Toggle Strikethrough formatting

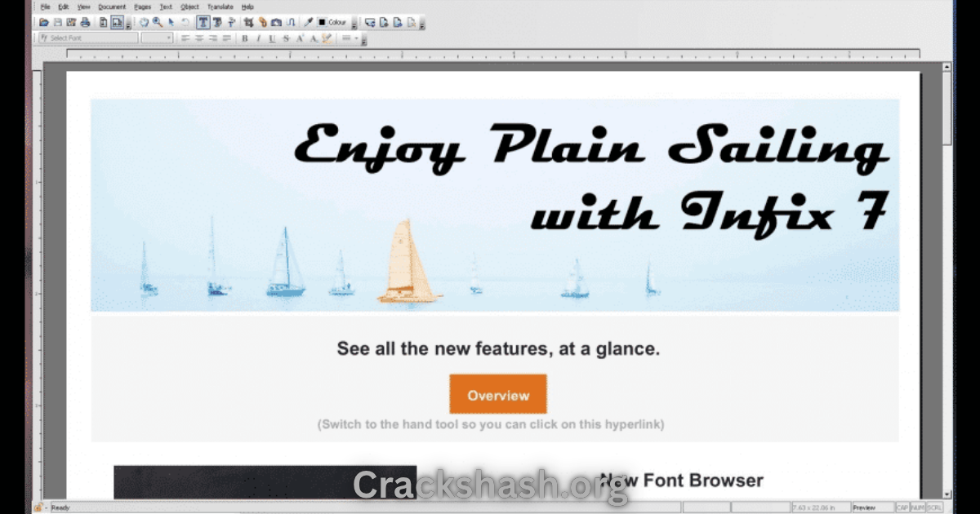(x=286, y=38)
